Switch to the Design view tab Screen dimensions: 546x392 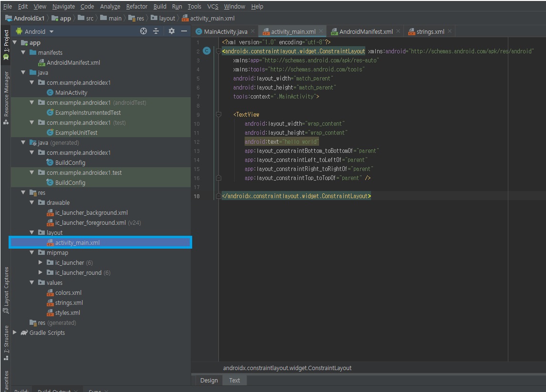209,380
